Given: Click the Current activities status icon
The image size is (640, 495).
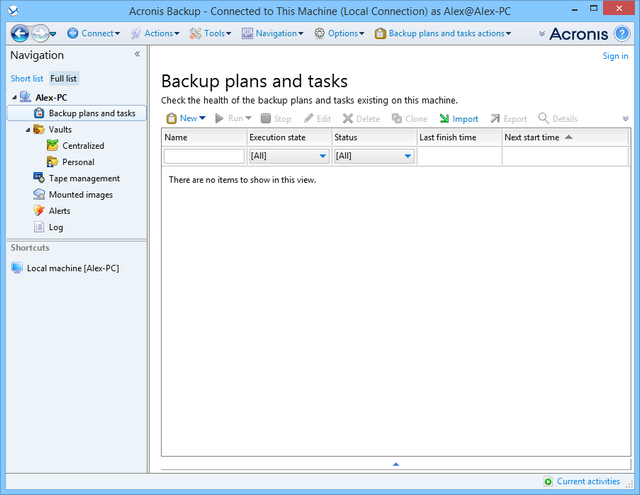Looking at the screenshot, I should tap(548, 481).
